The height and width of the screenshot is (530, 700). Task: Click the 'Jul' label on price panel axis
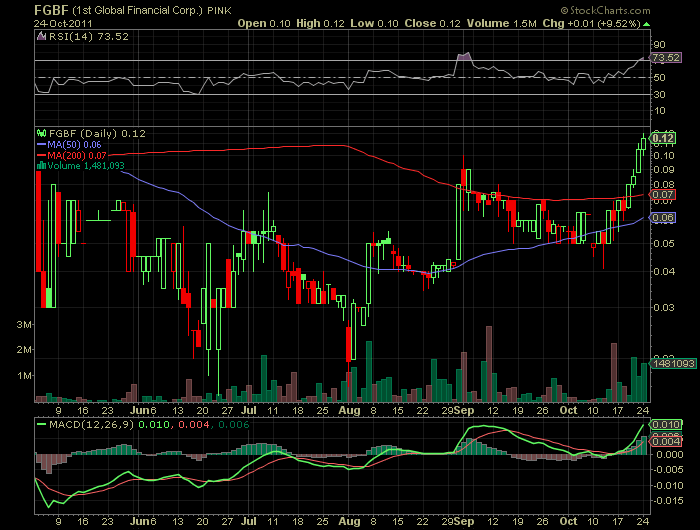249,410
